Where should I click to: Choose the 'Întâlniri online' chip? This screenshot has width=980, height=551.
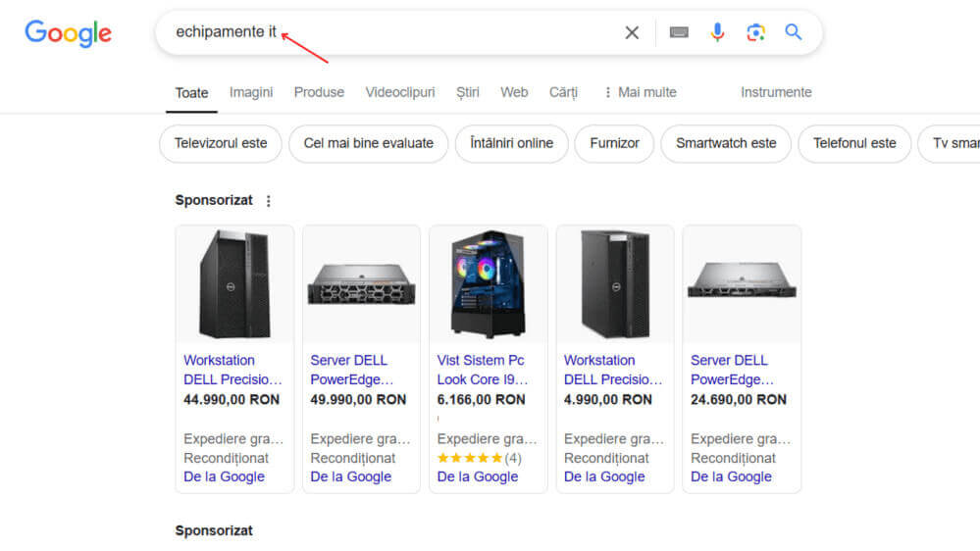(x=511, y=144)
